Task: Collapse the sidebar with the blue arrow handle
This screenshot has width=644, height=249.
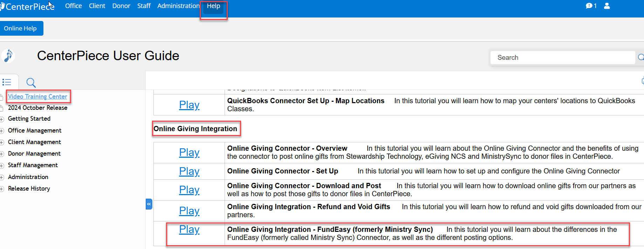Action: 149,204
